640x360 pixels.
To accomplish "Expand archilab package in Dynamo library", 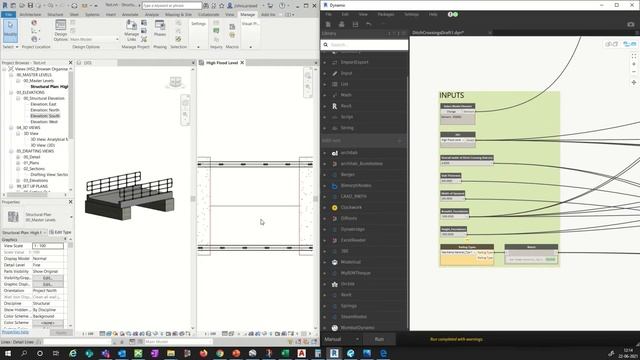I will pos(325,153).
